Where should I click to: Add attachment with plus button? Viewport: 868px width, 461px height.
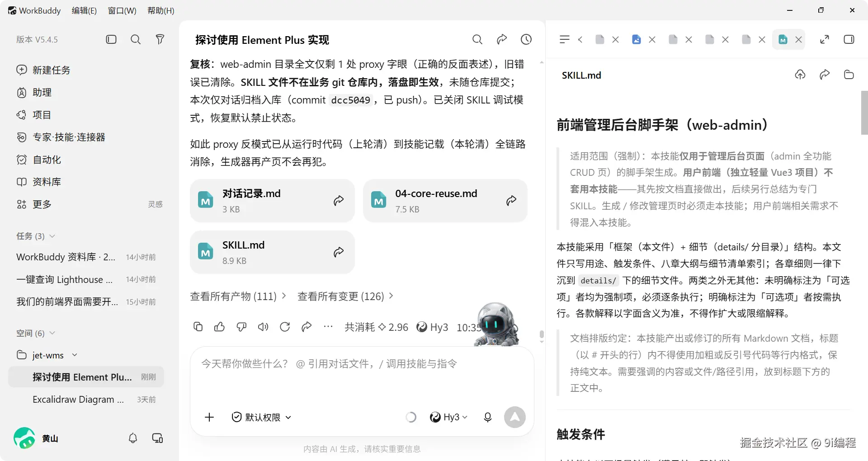pyautogui.click(x=209, y=417)
